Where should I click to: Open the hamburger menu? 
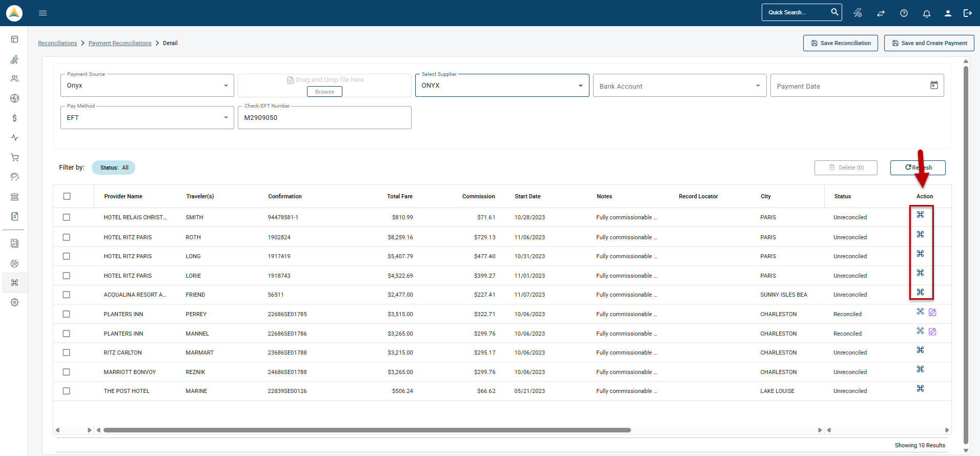coord(43,13)
